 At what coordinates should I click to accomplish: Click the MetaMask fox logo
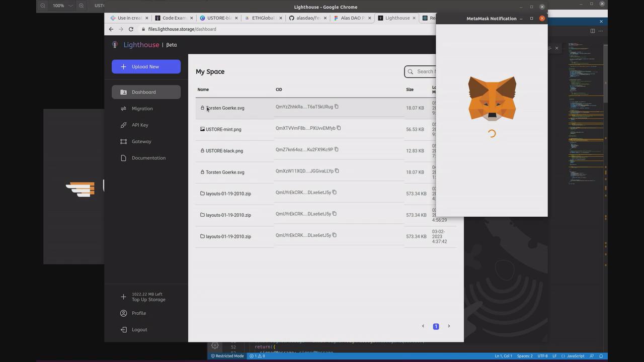click(x=492, y=99)
